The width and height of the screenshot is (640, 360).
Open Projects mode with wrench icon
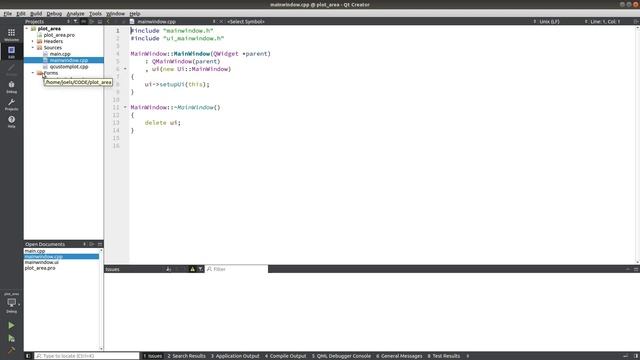click(x=11, y=104)
